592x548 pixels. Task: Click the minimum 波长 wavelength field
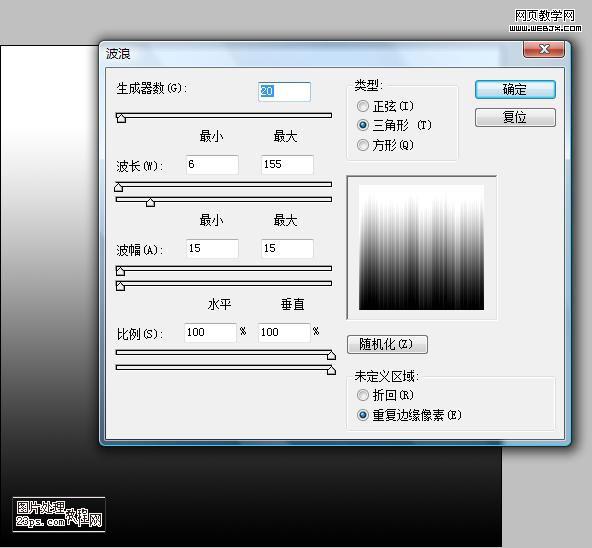(x=212, y=165)
